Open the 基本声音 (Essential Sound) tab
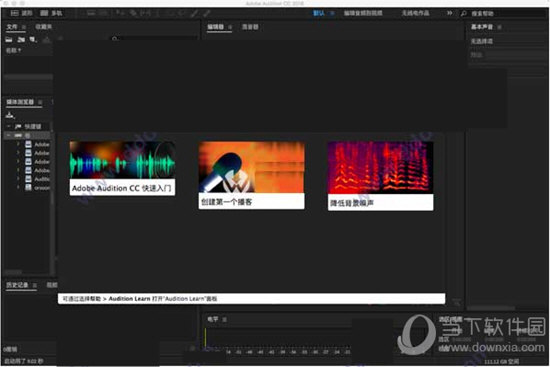Viewport: 550px width, 367px height. click(482, 27)
